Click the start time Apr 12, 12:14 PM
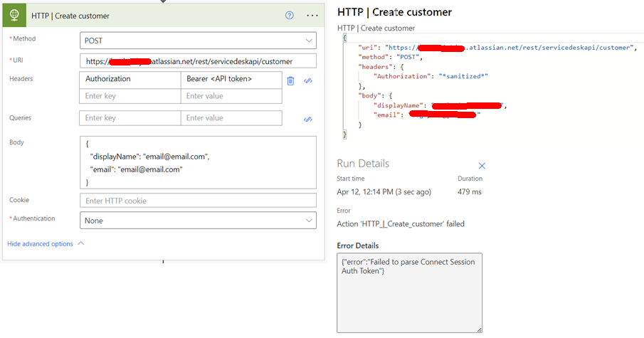 [x=384, y=192]
